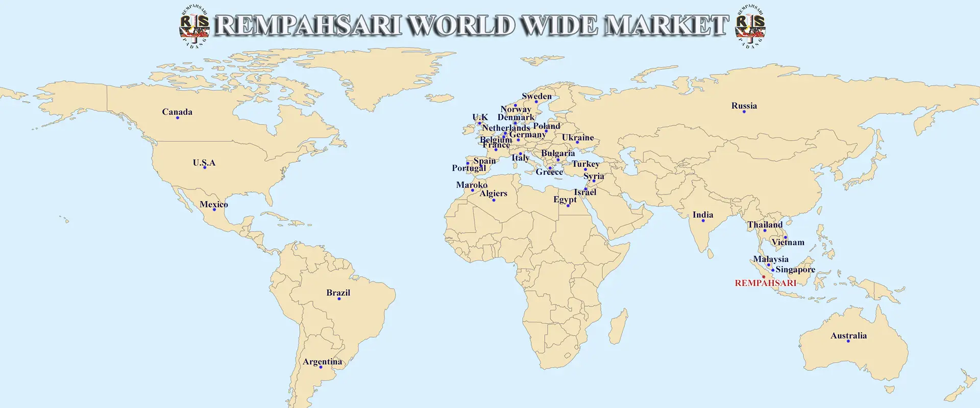Click the Sweden label
The width and height of the screenshot is (980, 408).
tap(536, 96)
